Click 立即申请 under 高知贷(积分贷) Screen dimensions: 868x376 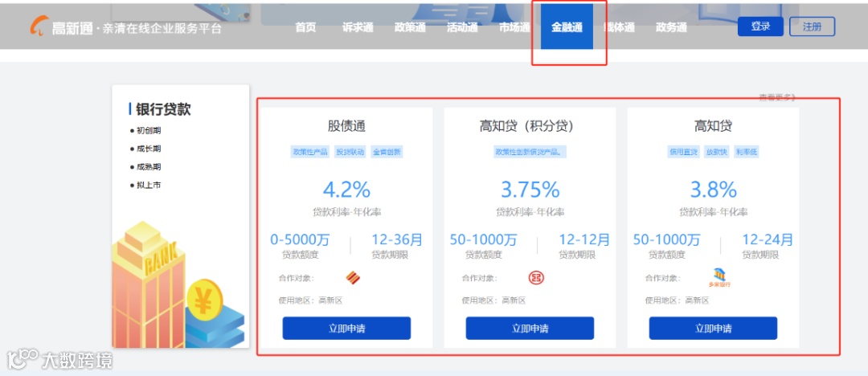click(x=530, y=329)
